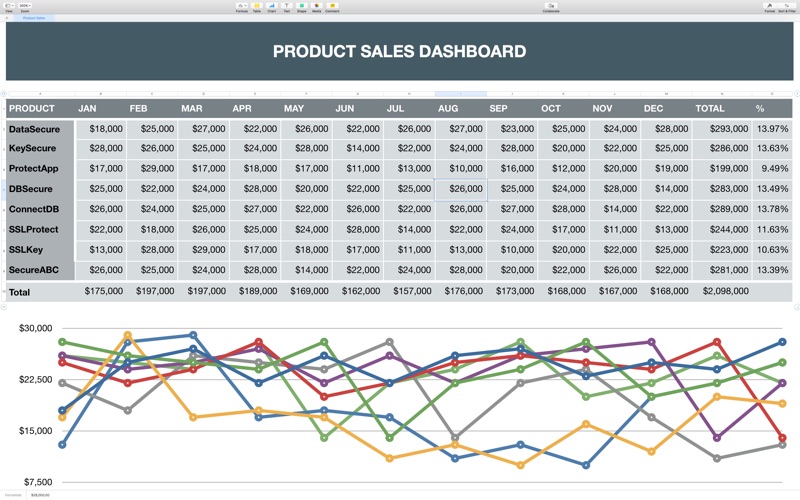Open the Shape picker
800x500 pixels.
pyautogui.click(x=302, y=6)
